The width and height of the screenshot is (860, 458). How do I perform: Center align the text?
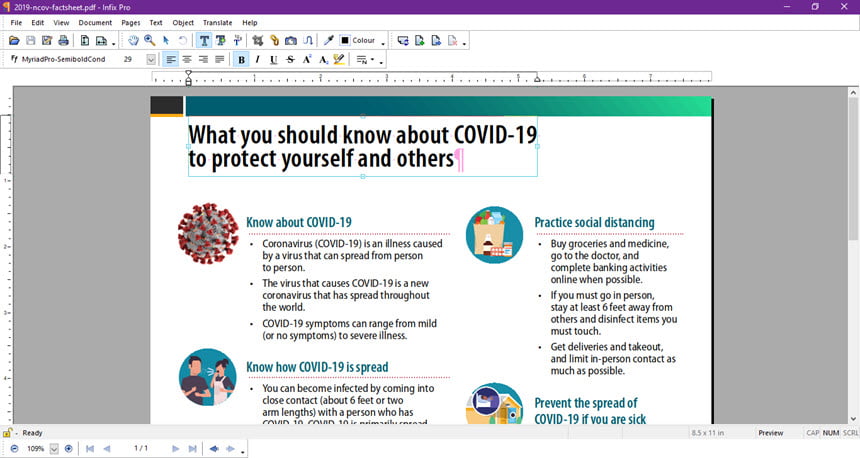(x=187, y=59)
